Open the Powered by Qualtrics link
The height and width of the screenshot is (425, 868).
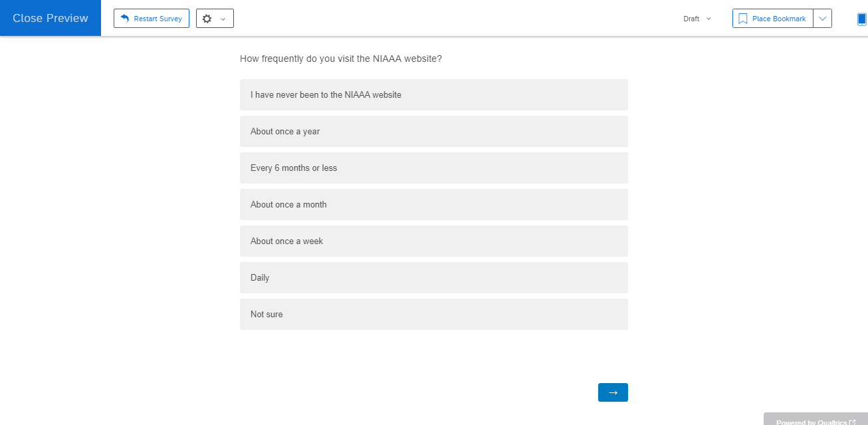coord(815,421)
